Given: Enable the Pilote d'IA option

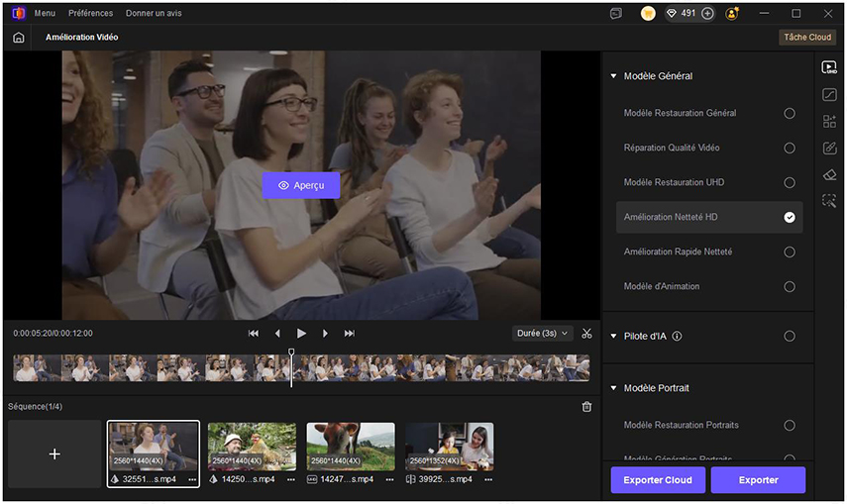Looking at the screenshot, I should pyautogui.click(x=790, y=337).
